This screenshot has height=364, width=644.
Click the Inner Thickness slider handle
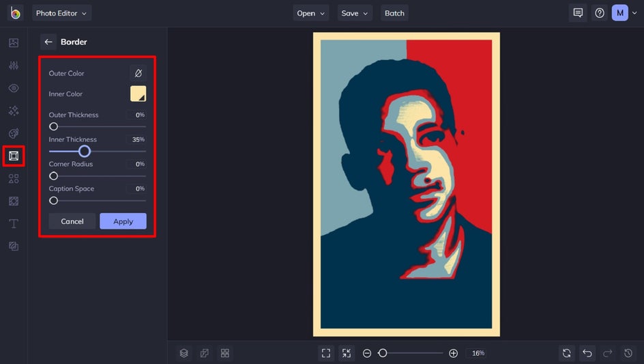pos(84,152)
